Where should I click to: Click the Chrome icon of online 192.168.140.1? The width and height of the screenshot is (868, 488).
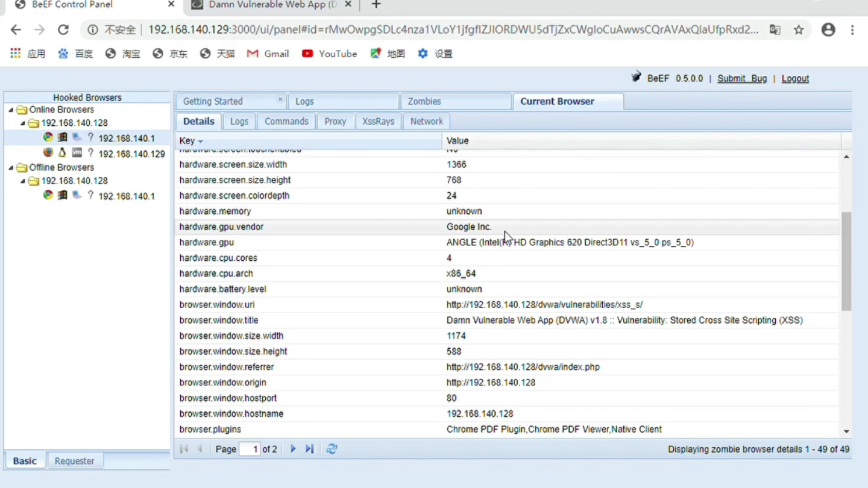tap(48, 137)
